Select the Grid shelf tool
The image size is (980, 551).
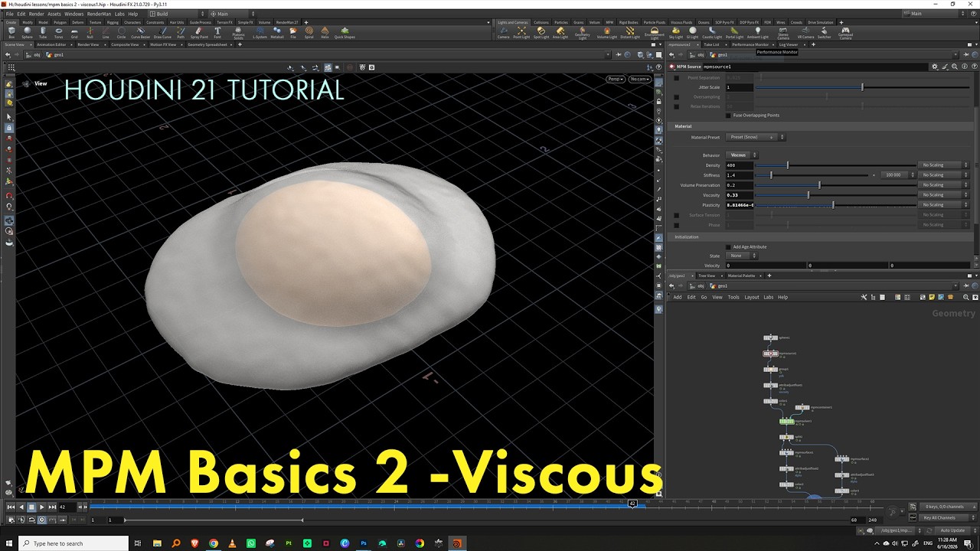pos(74,32)
